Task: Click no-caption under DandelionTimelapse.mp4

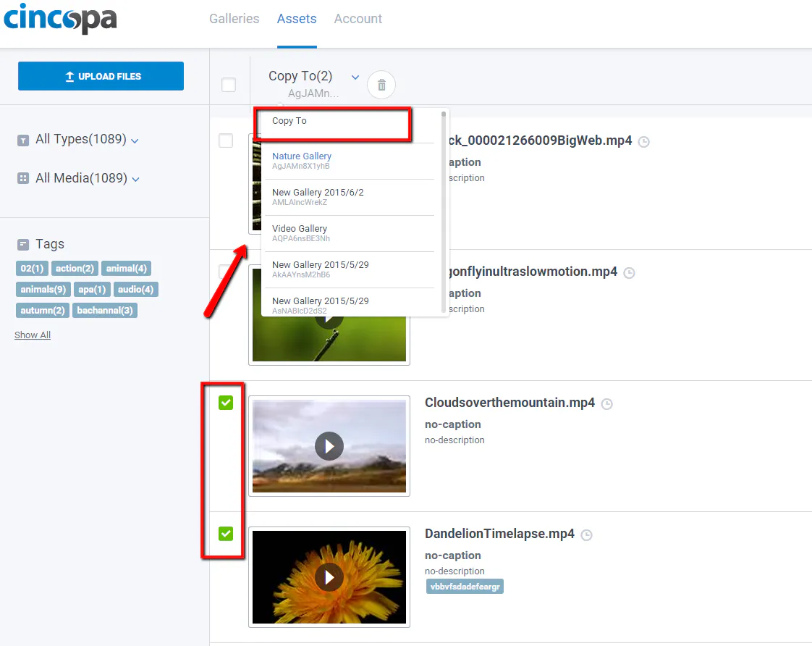Action: tap(452, 555)
